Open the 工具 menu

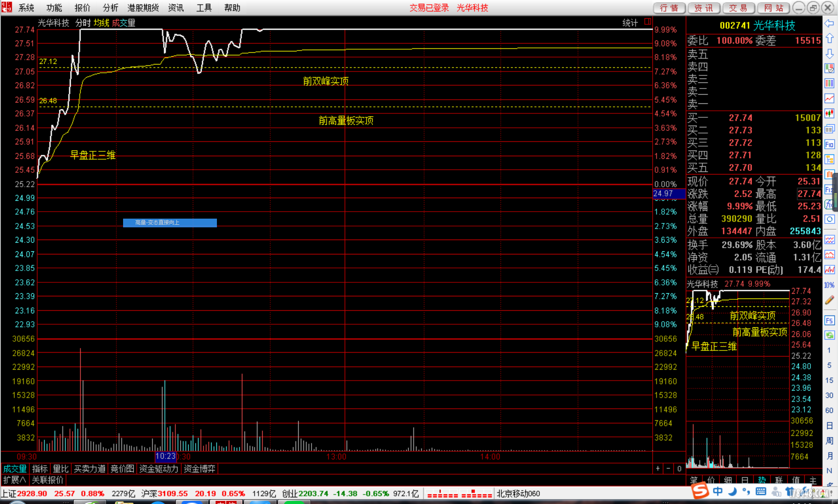click(x=204, y=7)
